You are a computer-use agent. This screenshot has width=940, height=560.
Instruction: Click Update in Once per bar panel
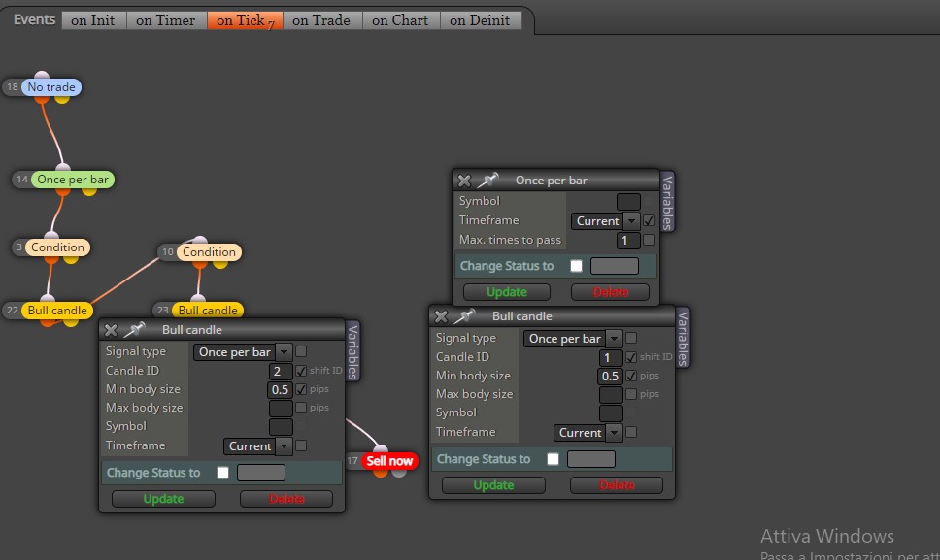(507, 292)
